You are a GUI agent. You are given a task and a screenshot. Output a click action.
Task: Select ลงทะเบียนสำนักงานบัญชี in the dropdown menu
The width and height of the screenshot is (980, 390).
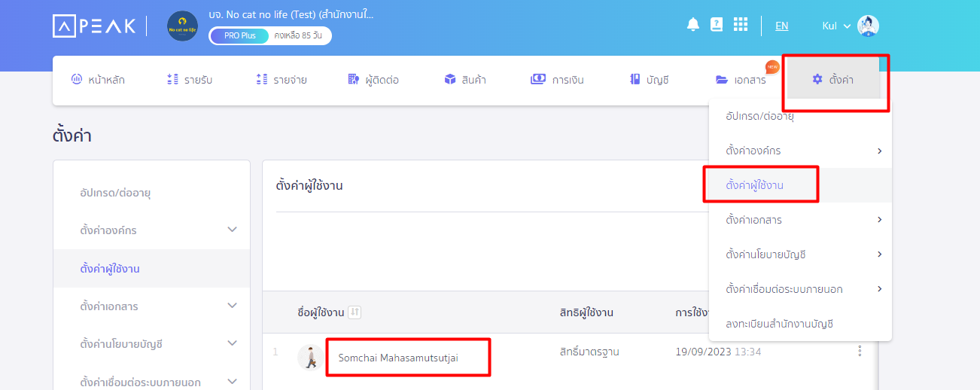[x=779, y=324]
